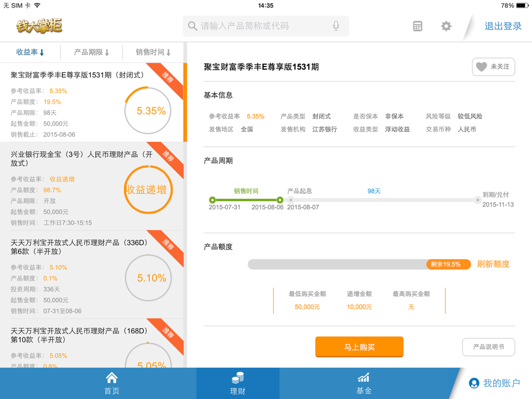Tap 发售机构 江苏银行 value
Image resolution: width=532 pixels, height=399 pixels.
325,129
